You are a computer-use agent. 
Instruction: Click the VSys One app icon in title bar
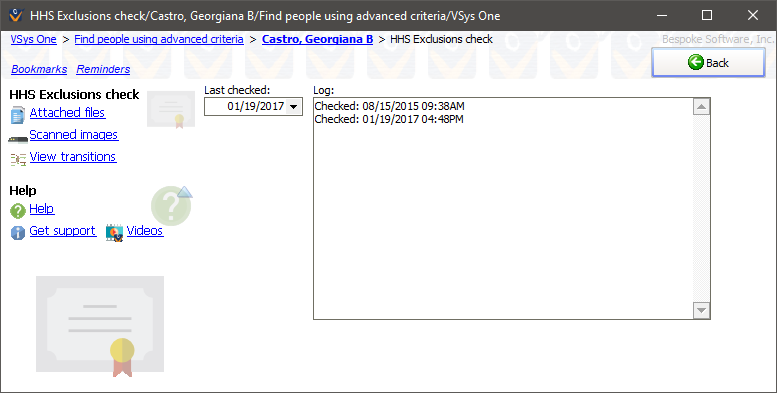[16, 15]
